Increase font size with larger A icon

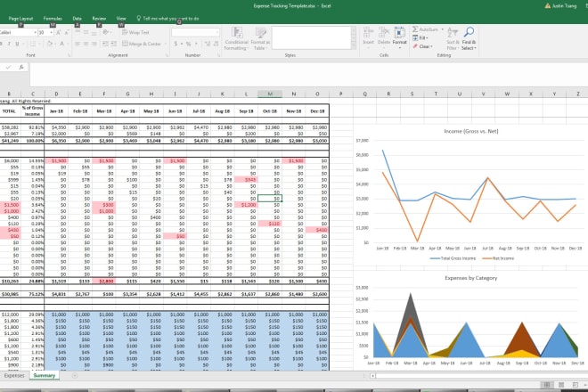point(58,33)
